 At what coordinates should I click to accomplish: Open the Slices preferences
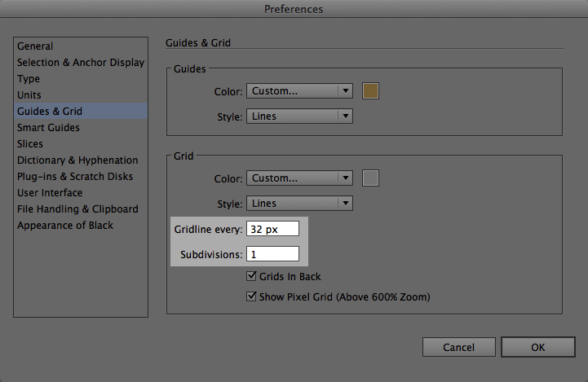click(81, 144)
